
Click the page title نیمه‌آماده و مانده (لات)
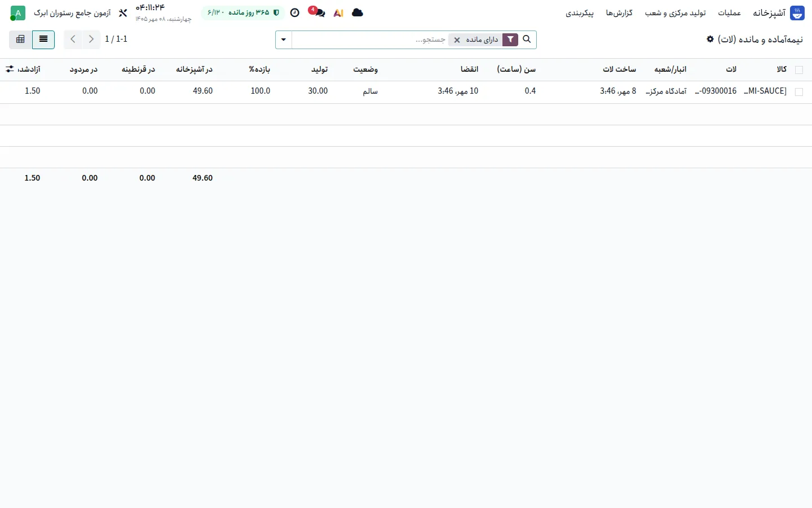click(x=760, y=39)
